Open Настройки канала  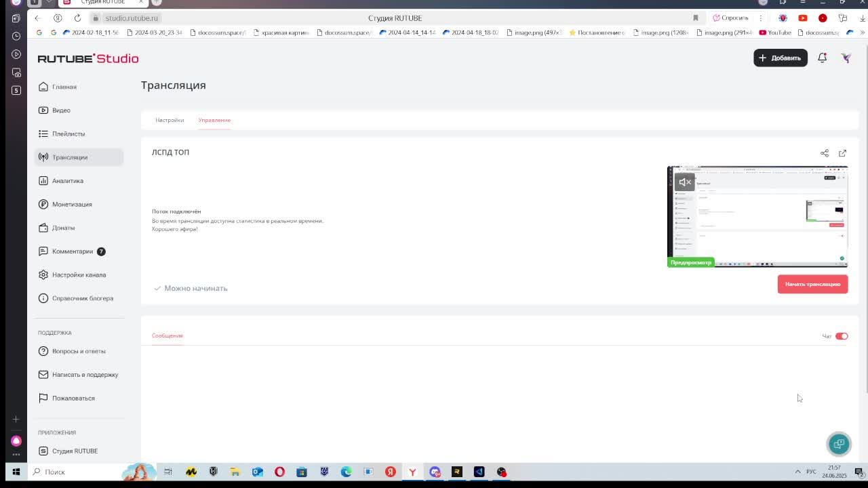pyautogui.click(x=72, y=274)
